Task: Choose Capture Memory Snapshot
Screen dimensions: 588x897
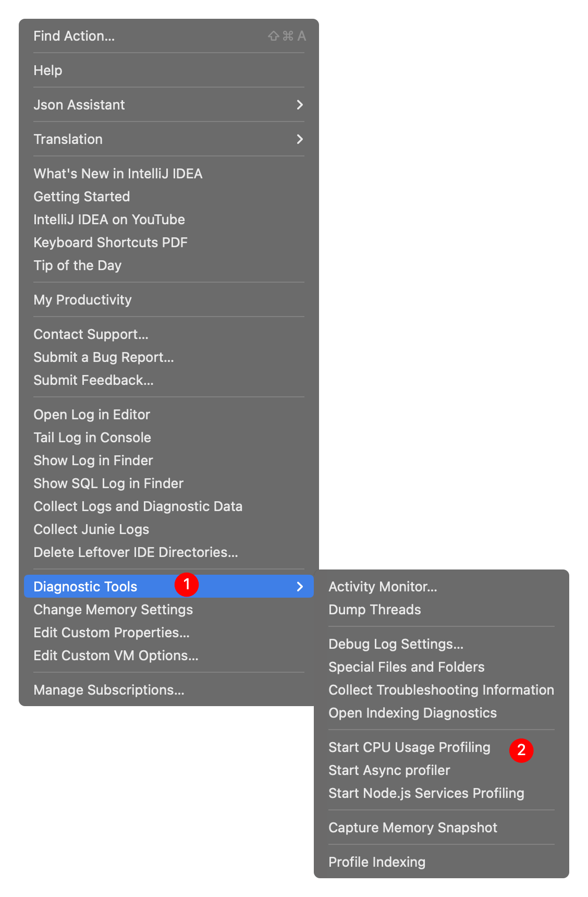Action: click(413, 828)
